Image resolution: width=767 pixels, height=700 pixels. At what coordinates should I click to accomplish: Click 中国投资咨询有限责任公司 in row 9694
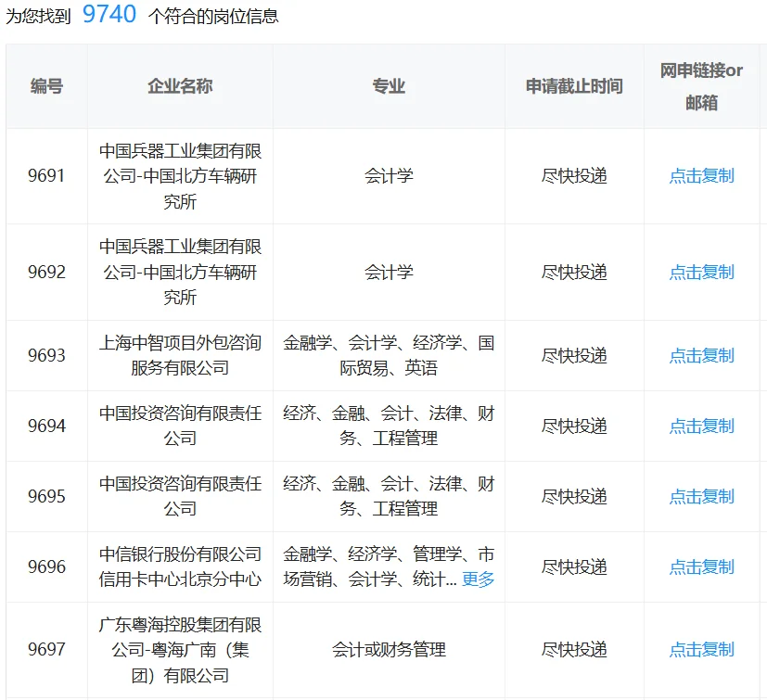[x=180, y=426]
